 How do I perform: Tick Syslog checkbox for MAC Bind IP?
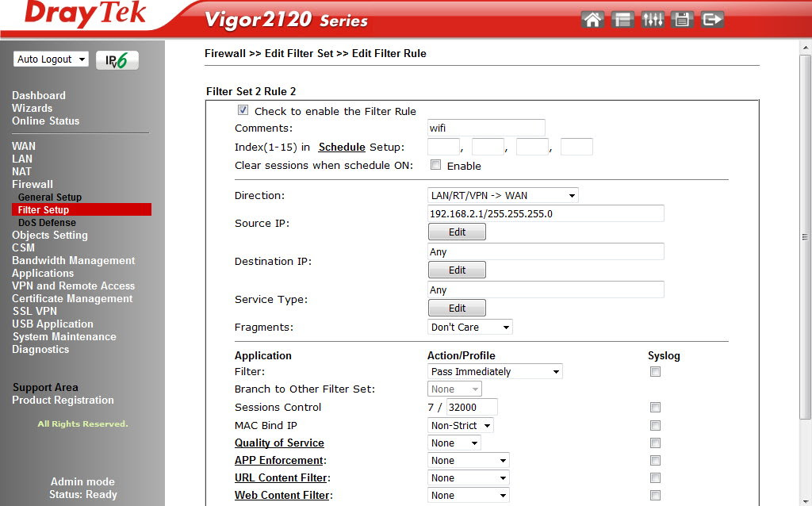[655, 425]
